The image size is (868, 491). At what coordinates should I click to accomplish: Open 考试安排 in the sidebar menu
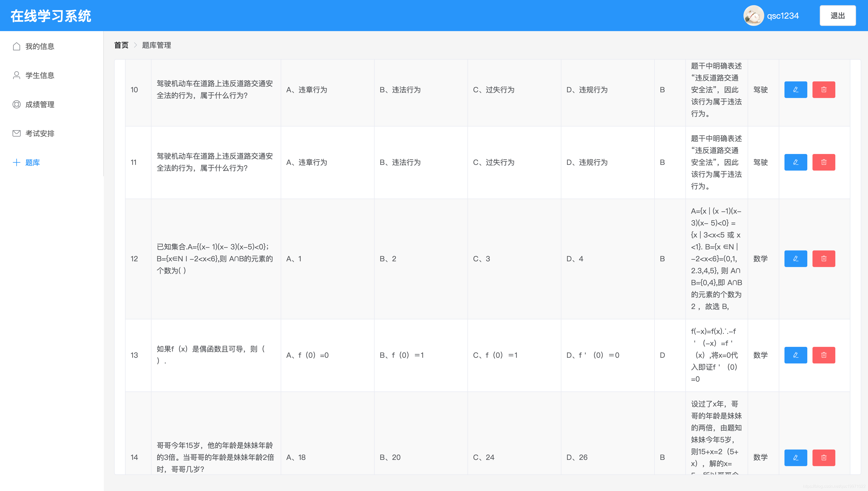pyautogui.click(x=40, y=134)
